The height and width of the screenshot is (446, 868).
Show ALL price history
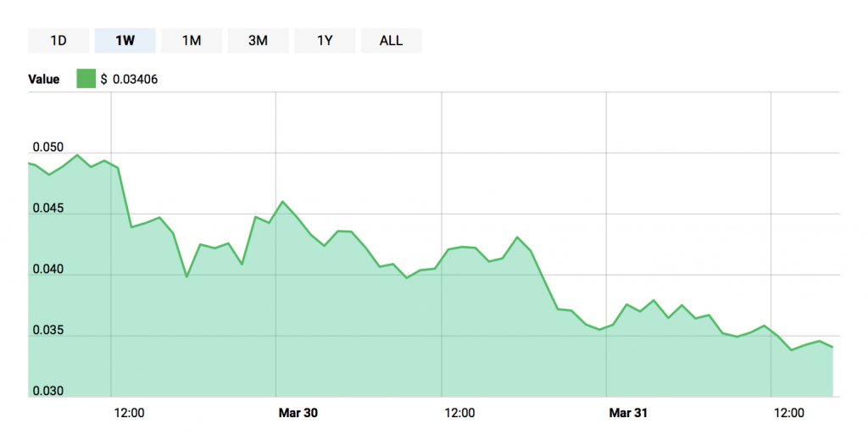pos(391,41)
